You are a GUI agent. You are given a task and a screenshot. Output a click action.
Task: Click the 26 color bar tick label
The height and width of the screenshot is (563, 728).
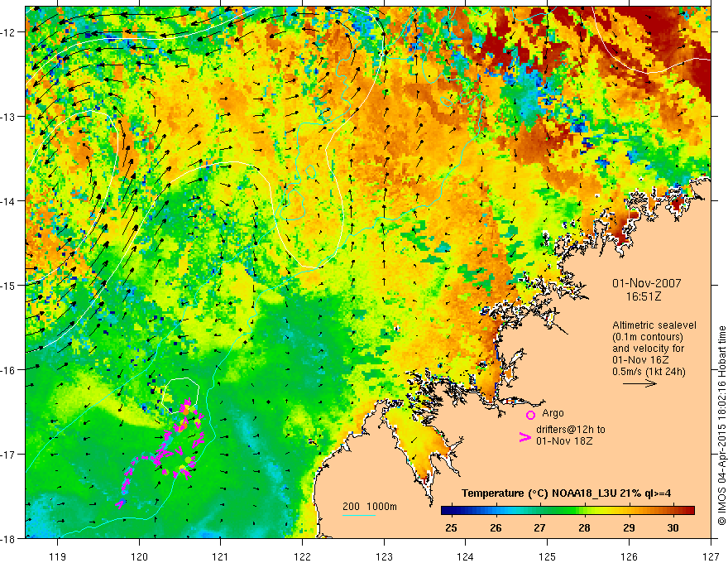(496, 527)
